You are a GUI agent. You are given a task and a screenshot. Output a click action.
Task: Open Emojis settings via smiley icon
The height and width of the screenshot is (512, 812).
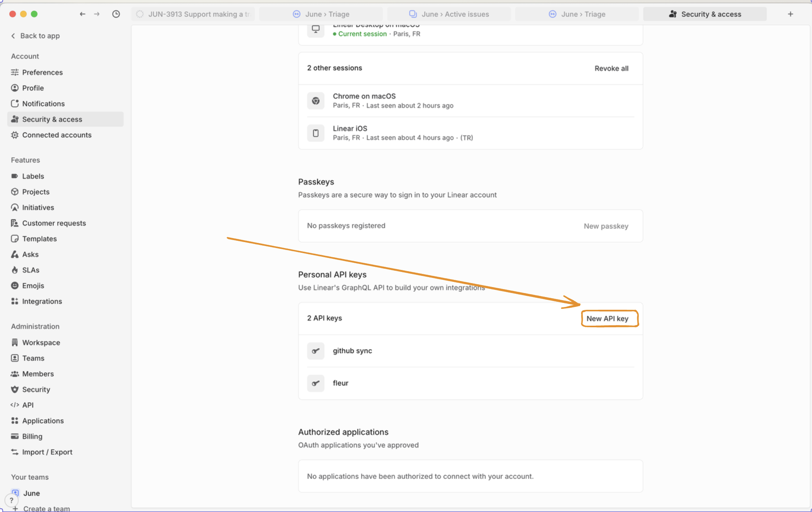click(15, 285)
